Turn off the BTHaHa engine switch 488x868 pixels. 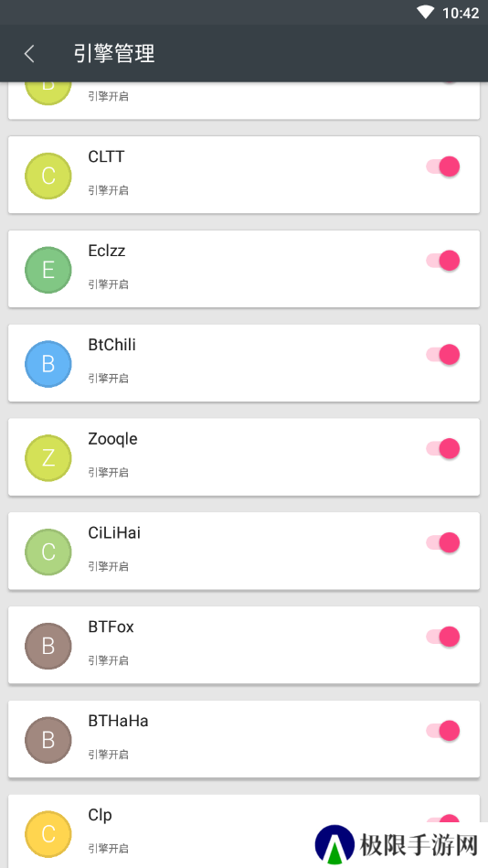443,731
